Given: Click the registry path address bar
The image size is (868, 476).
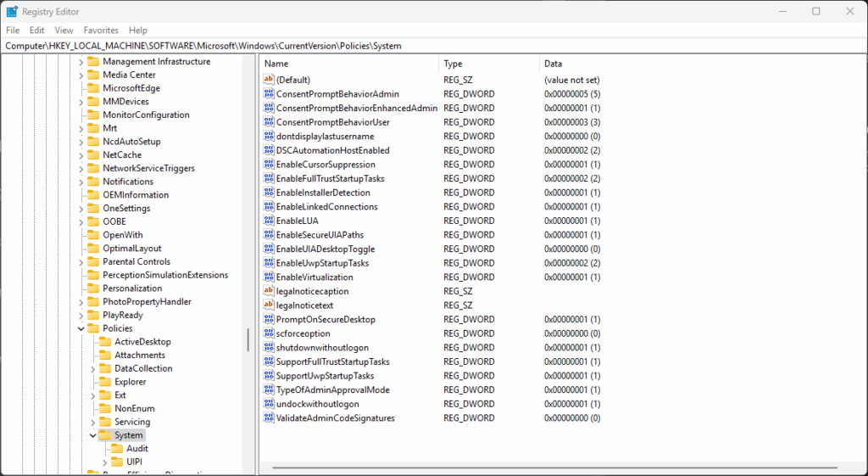Looking at the screenshot, I should 434,46.
